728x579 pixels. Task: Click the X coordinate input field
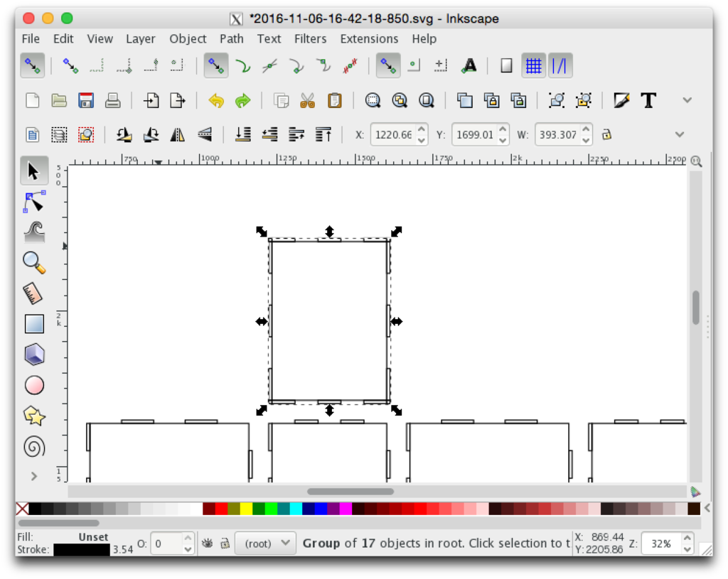pyautogui.click(x=394, y=134)
